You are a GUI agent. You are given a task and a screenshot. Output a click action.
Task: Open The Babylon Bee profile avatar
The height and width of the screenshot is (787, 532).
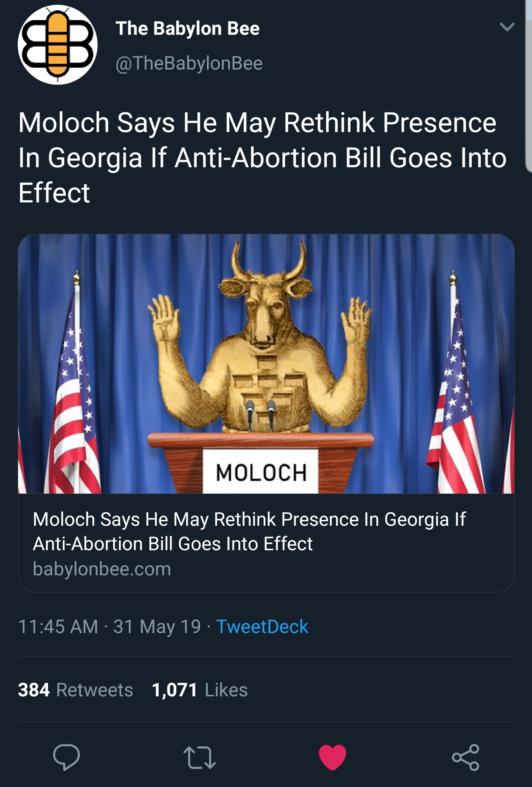58,44
